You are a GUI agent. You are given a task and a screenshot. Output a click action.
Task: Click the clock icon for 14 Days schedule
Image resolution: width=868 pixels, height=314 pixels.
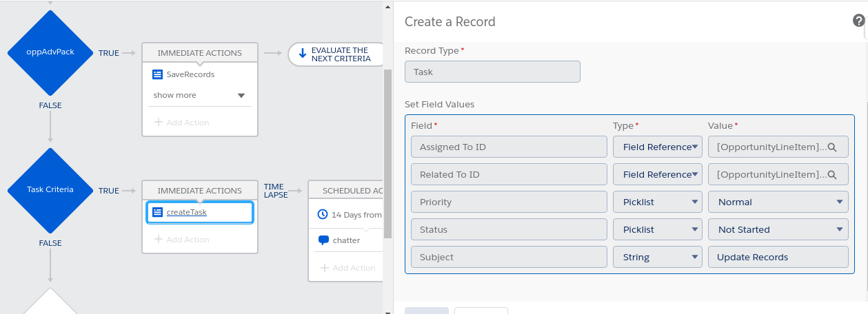click(323, 215)
